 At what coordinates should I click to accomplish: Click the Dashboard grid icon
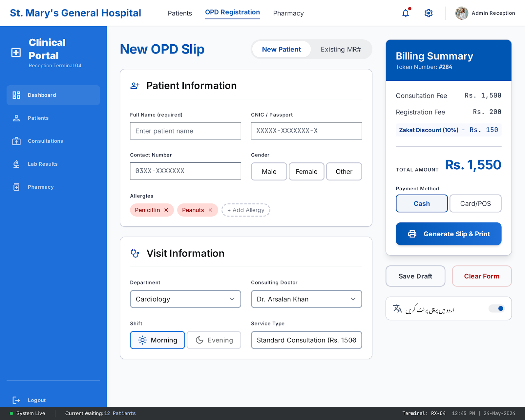[16, 95]
